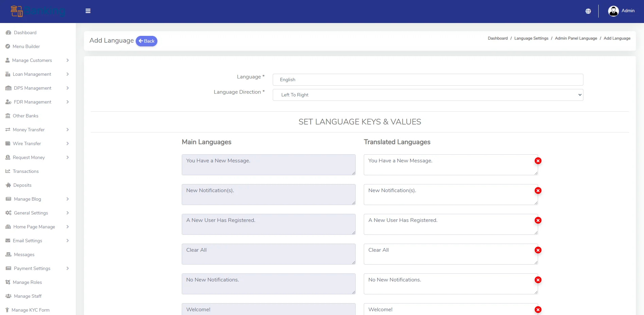
Task: Click the Banking logo in header
Action: coord(38,11)
